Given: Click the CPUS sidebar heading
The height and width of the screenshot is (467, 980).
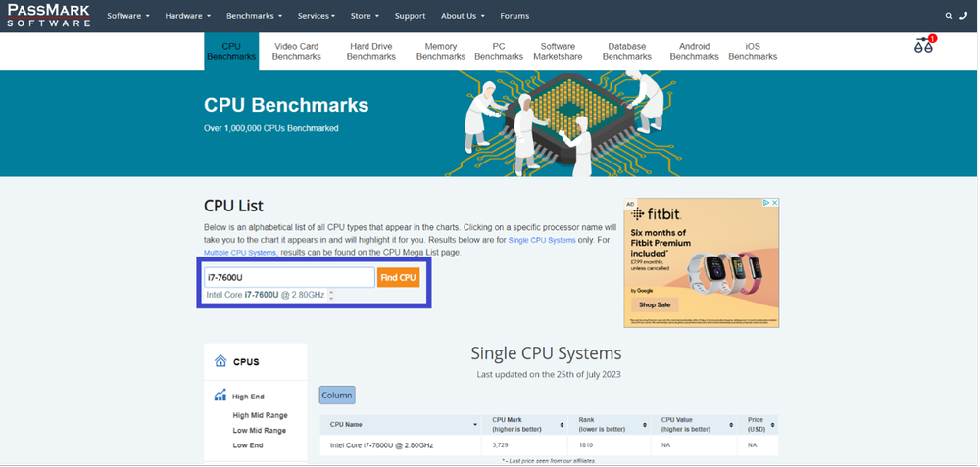Looking at the screenshot, I should (246, 361).
